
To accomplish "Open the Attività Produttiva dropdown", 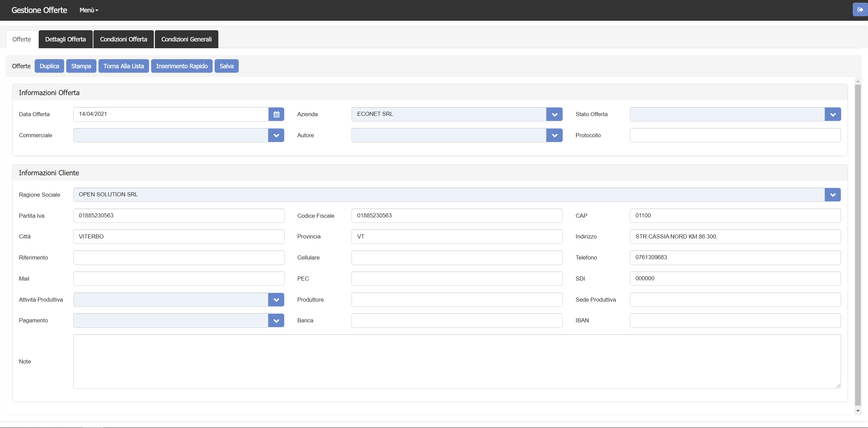I will click(x=276, y=300).
